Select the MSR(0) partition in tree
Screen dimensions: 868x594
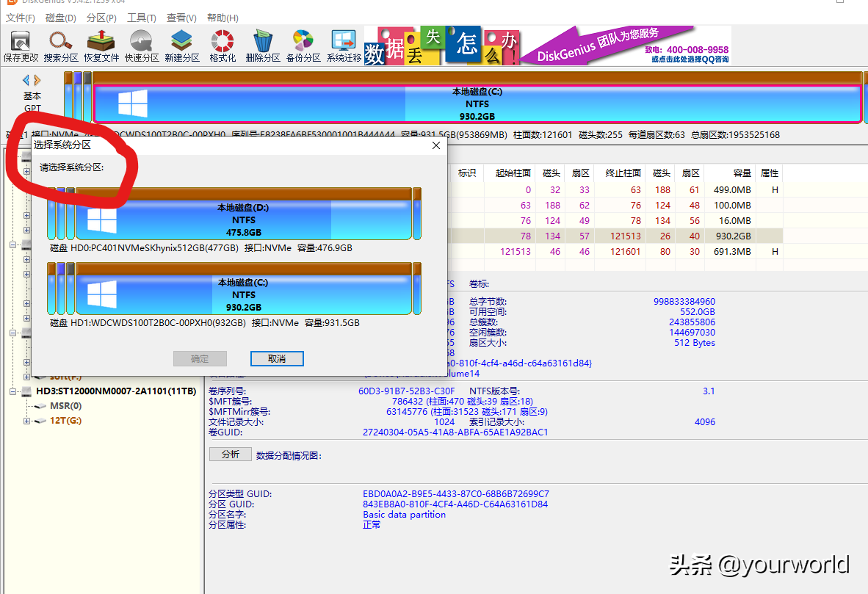click(65, 406)
